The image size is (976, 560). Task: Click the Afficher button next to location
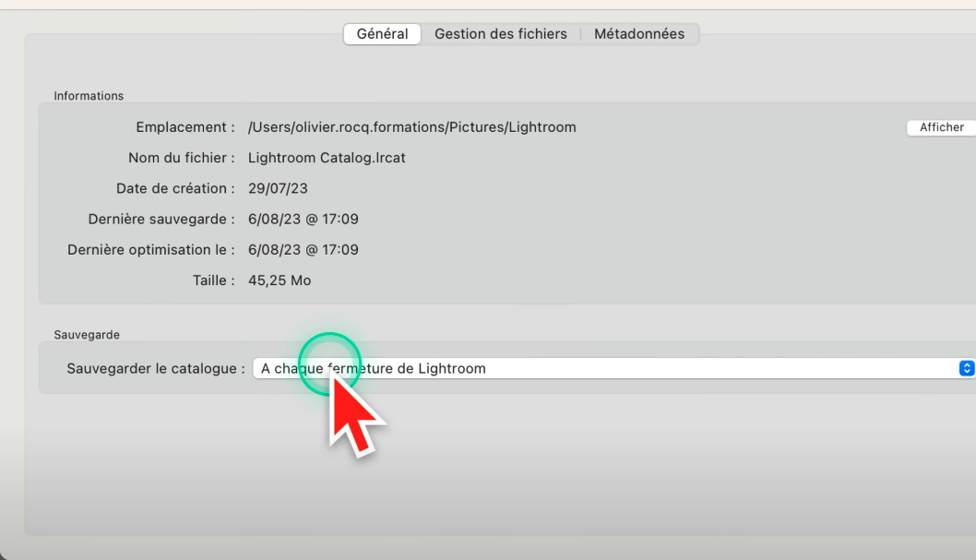point(941,128)
